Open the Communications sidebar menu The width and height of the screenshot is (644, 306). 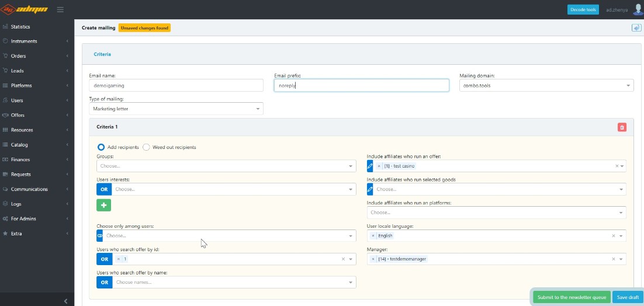coord(29,189)
